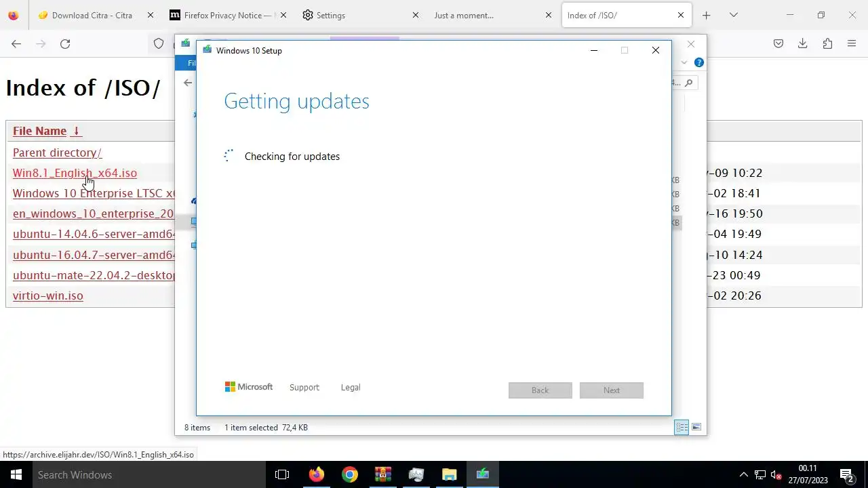
Task: Open Task View on taskbar
Action: (x=282, y=474)
